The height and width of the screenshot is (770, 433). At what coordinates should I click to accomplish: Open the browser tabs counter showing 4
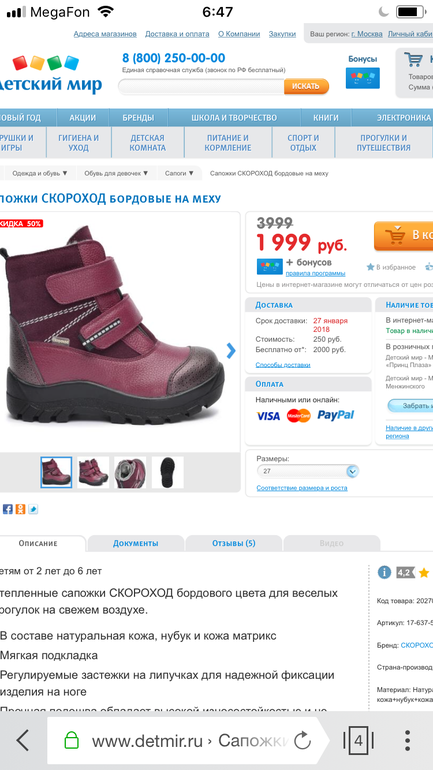coord(358,740)
